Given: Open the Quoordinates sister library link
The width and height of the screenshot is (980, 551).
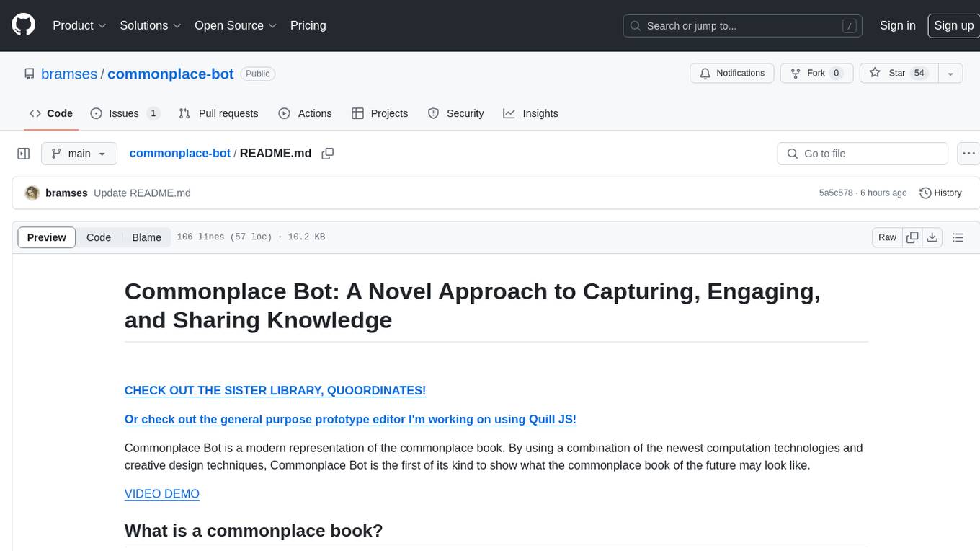Looking at the screenshot, I should click(x=275, y=390).
